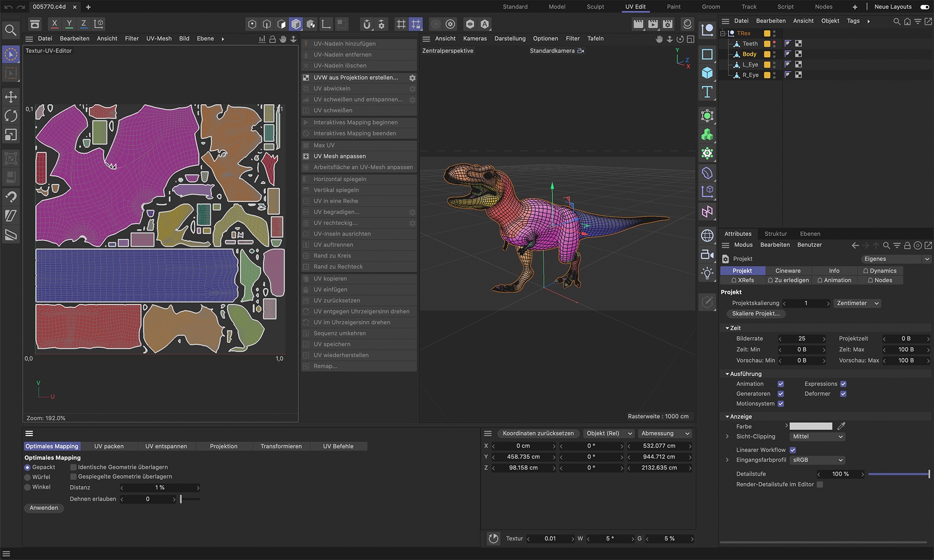Click the Bilderrate value field
The height and width of the screenshot is (560, 934).
coord(802,339)
